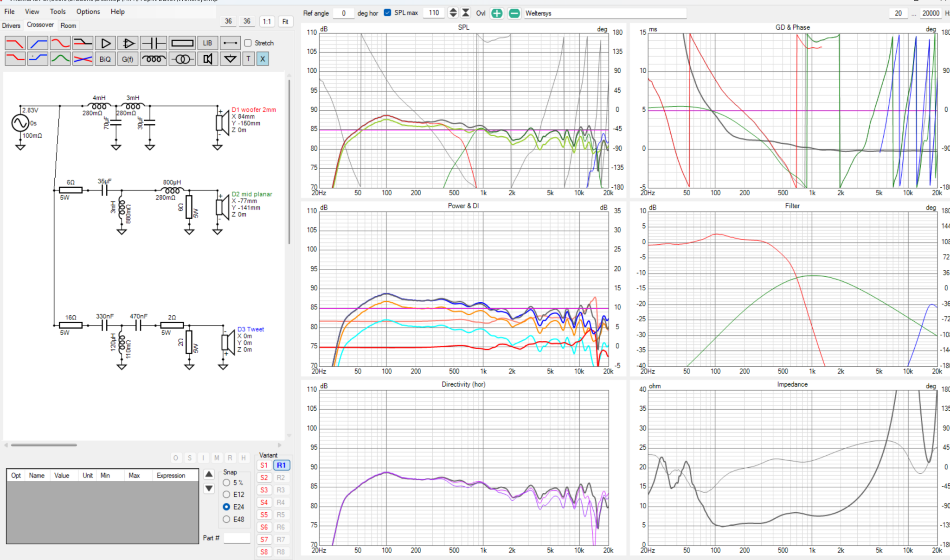
Task: Add overlay with green plus button
Action: 497,13
